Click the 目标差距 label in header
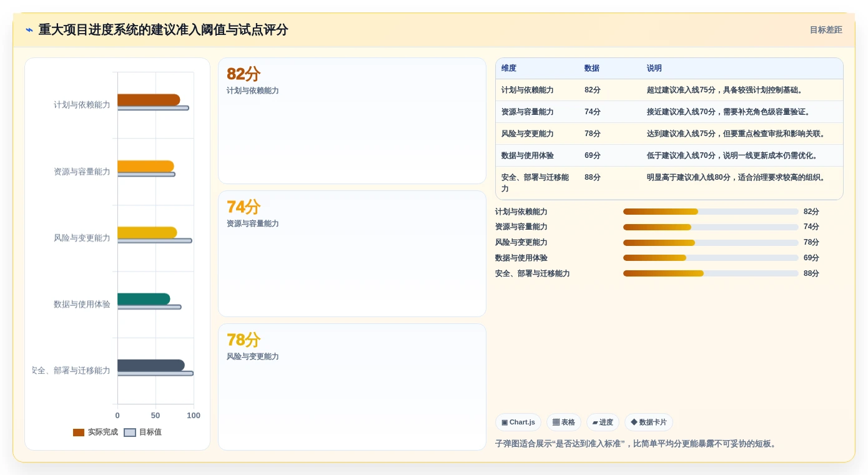Image resolution: width=868 pixels, height=475 pixels. point(826,30)
